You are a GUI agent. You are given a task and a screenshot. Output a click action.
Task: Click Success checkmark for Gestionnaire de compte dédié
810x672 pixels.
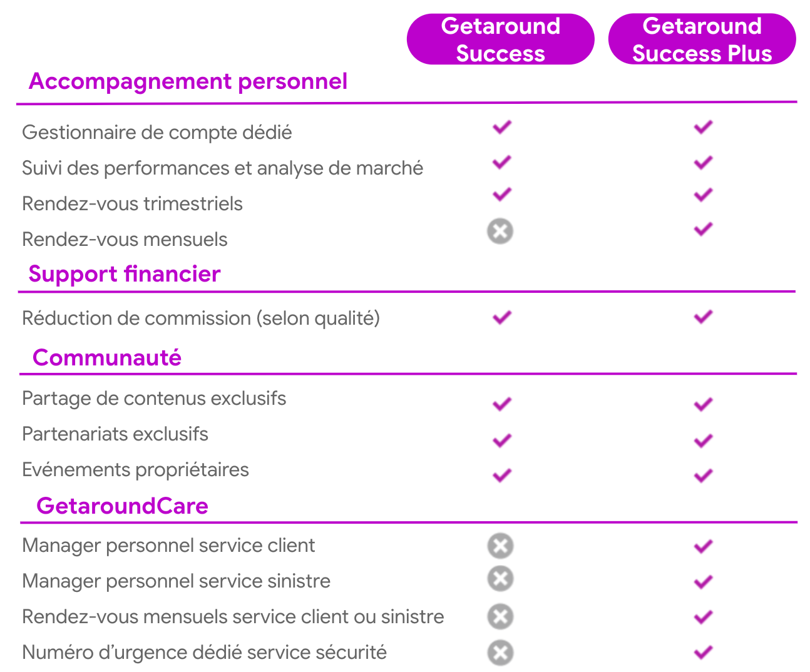click(x=501, y=127)
